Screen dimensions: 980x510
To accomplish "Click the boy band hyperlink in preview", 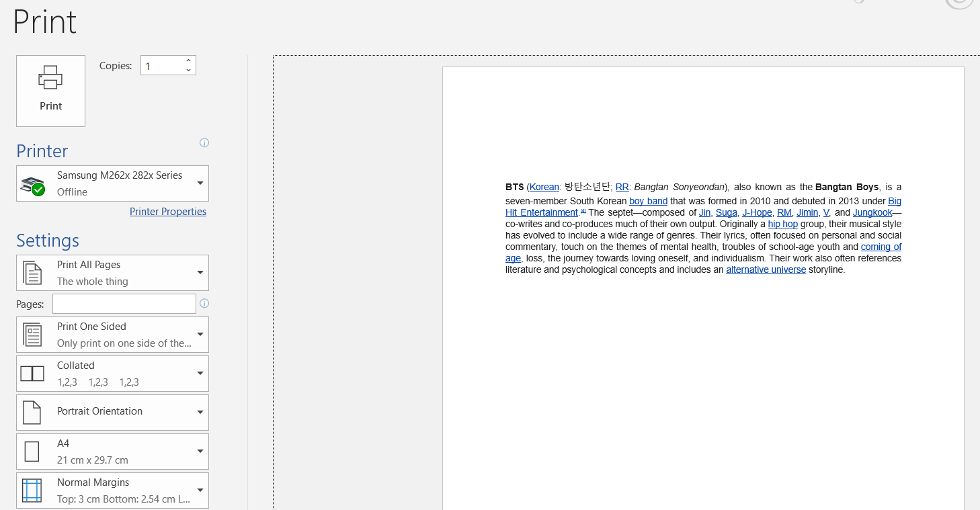I will [x=649, y=201].
